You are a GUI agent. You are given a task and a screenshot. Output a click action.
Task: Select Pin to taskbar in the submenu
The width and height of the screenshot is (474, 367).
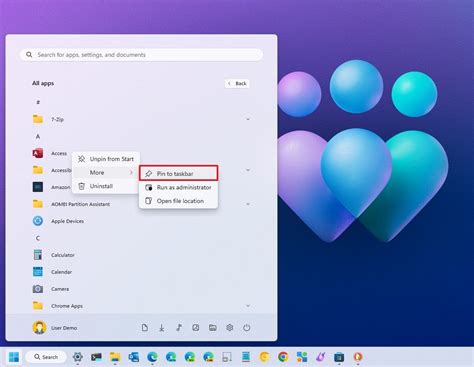click(x=178, y=173)
